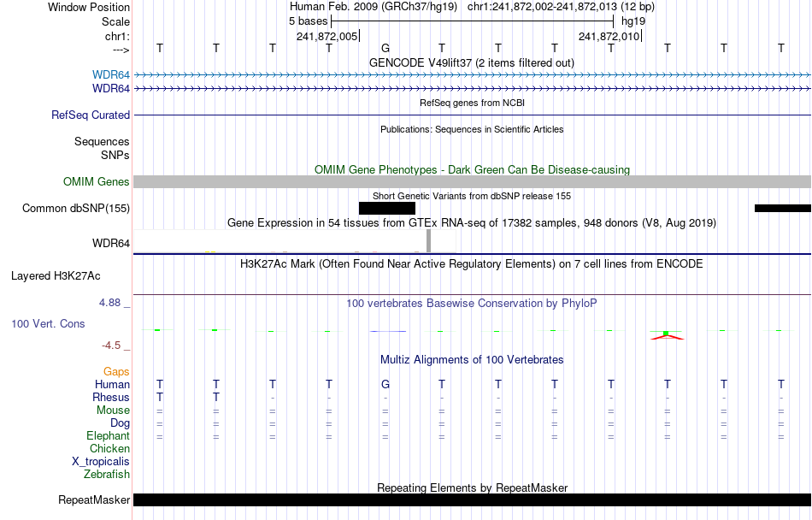Click the Elephant alignment row label
Screen dimensions: 812x520
coord(108,435)
